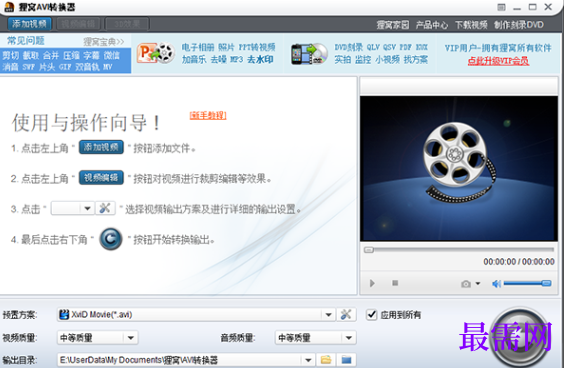Open output directory with blue folder icon
Image resolution: width=571 pixels, height=368 pixels.
pyautogui.click(x=346, y=360)
